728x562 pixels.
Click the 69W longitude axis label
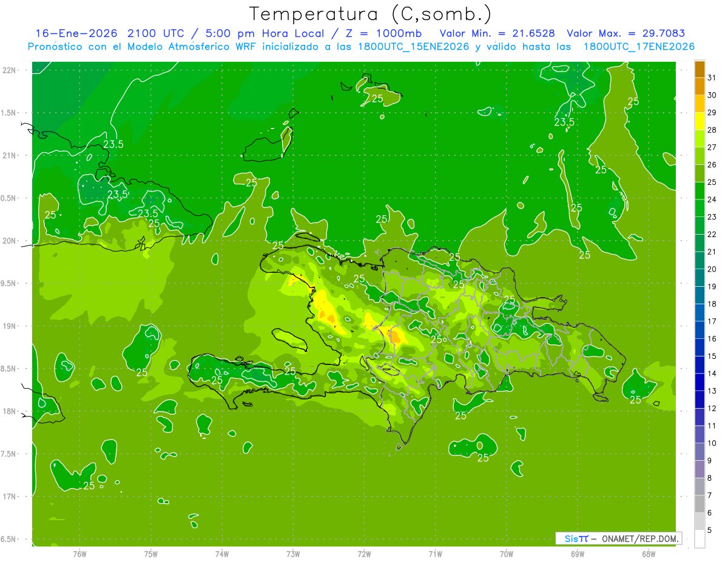pyautogui.click(x=578, y=554)
